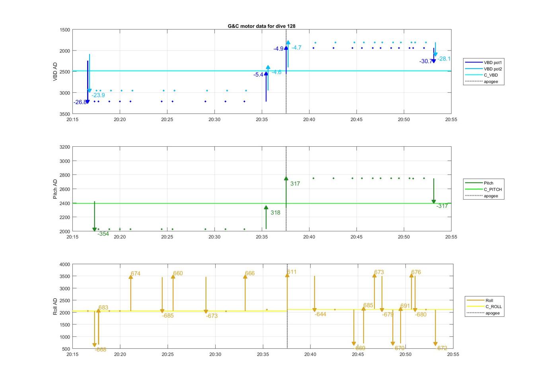
Task: Click the '1500' tick on the VBD axis
Action: [x=65, y=30]
